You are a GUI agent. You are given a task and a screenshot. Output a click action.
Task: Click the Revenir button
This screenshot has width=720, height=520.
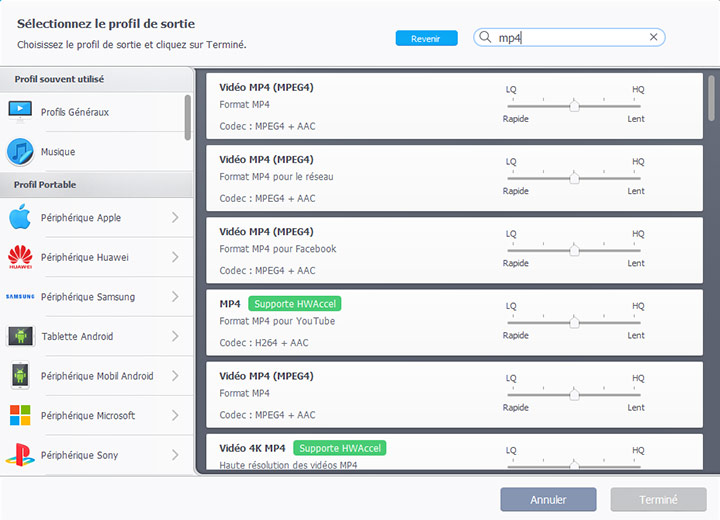[x=426, y=38]
